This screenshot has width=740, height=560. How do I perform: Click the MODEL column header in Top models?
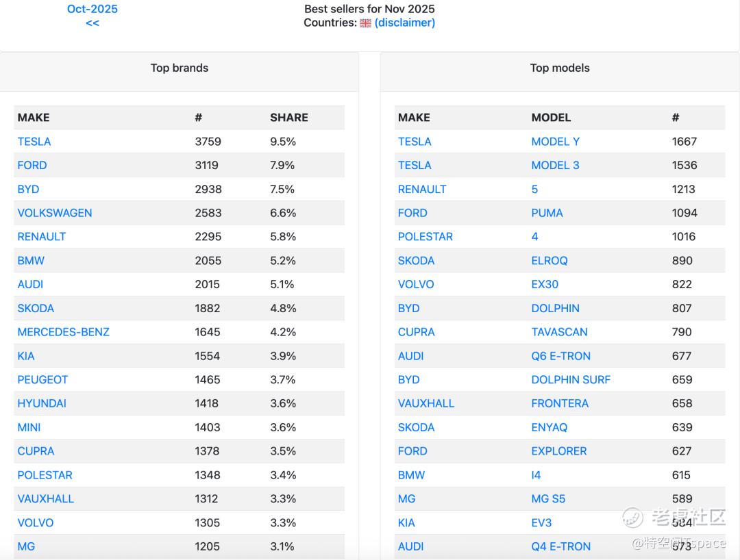click(551, 118)
